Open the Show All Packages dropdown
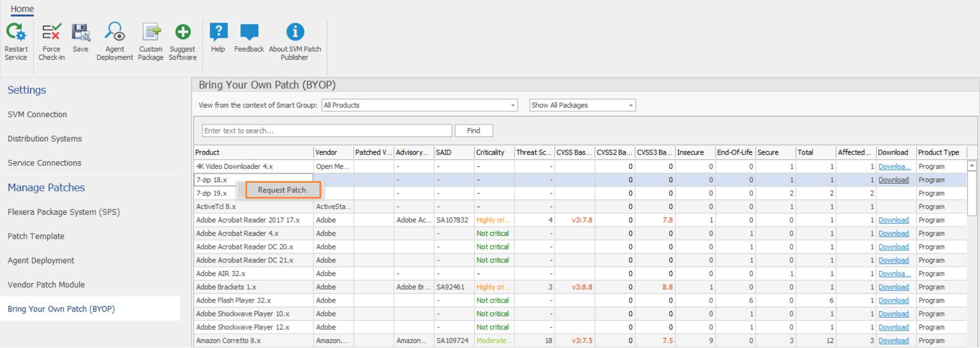Image resolution: width=980 pixels, height=348 pixels. tap(631, 106)
